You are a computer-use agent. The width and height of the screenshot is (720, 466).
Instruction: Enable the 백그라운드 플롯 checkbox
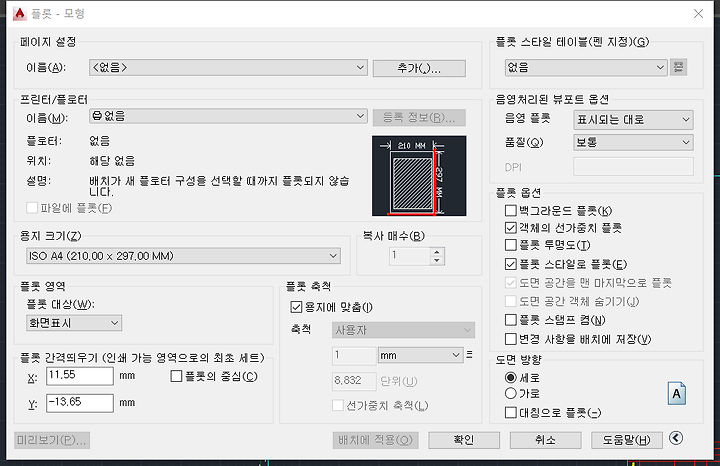pos(511,210)
